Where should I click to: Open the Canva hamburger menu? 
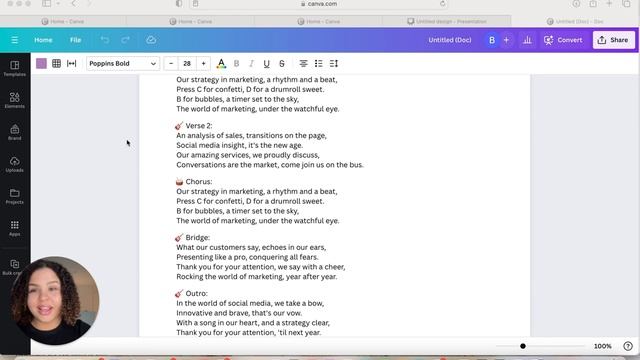pos(15,40)
